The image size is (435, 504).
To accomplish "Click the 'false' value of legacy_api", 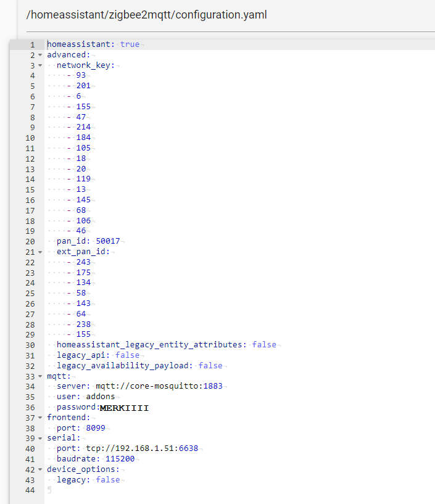I will click(x=127, y=355).
